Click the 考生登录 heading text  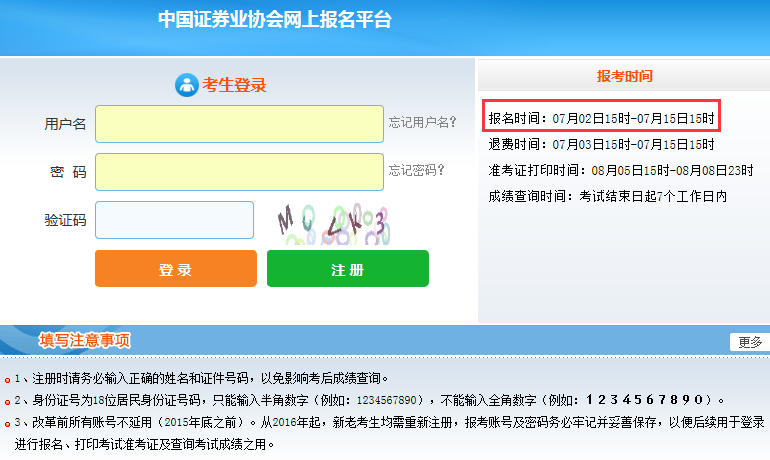234,85
